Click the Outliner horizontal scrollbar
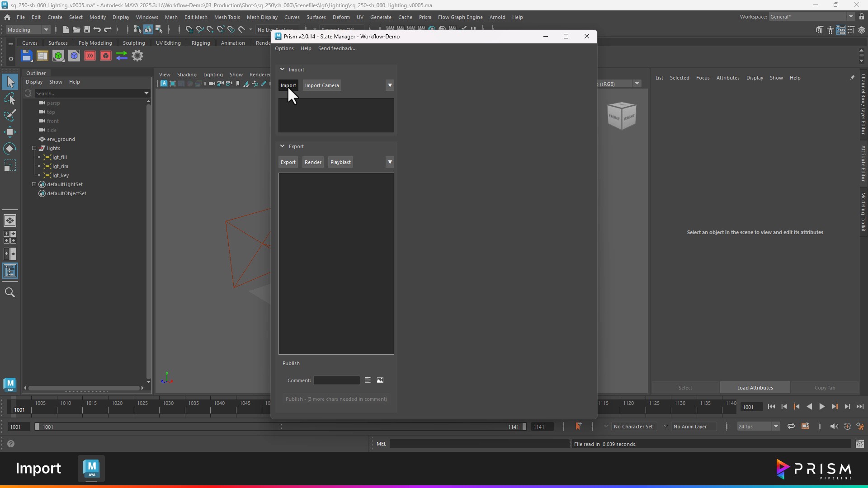Viewport: 868px width, 488px height. [x=84, y=388]
